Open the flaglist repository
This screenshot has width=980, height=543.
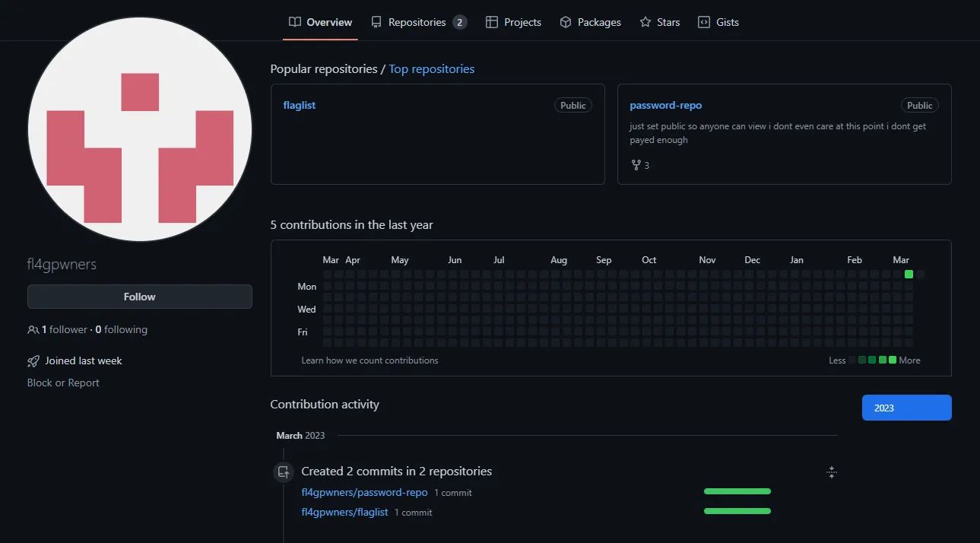click(x=299, y=105)
